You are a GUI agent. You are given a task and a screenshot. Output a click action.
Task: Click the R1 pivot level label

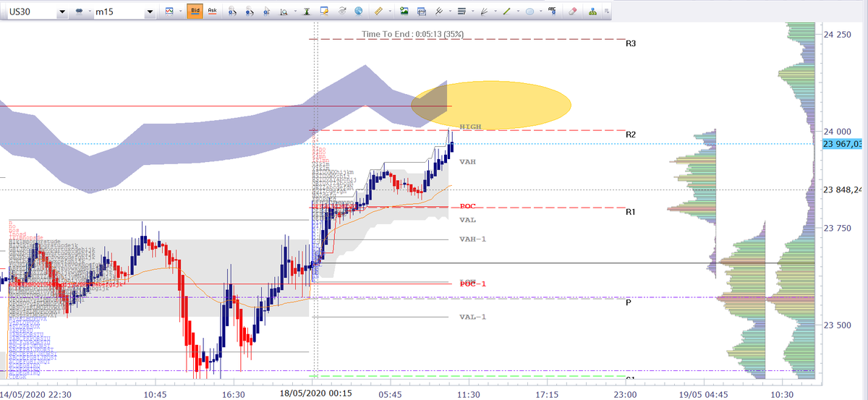pyautogui.click(x=631, y=211)
